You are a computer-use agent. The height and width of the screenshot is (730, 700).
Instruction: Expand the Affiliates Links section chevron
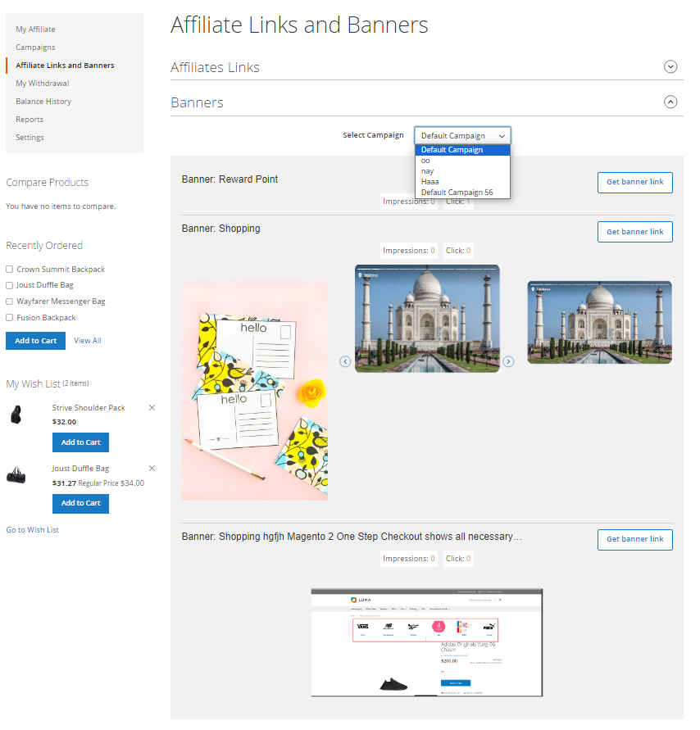coord(670,67)
